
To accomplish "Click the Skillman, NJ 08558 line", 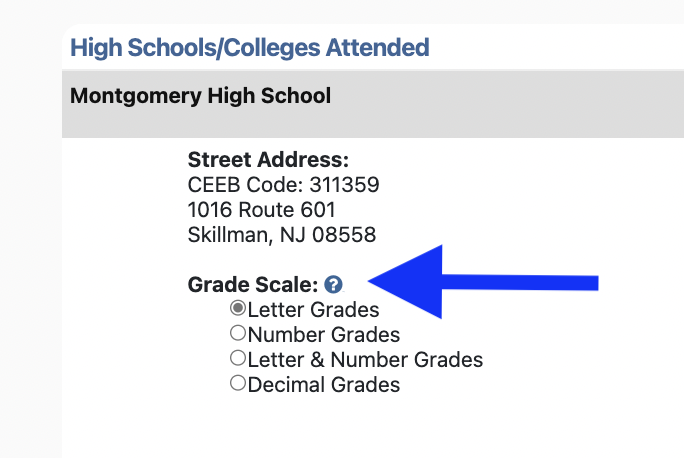I will point(282,236).
